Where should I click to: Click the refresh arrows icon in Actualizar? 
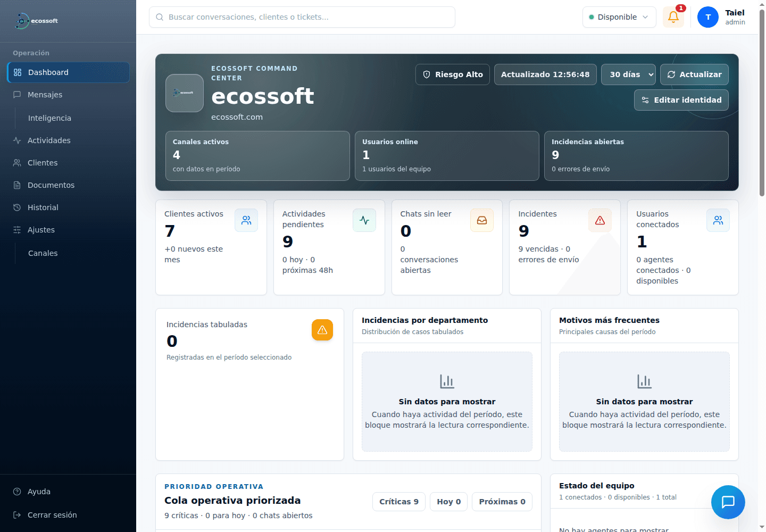coord(671,74)
